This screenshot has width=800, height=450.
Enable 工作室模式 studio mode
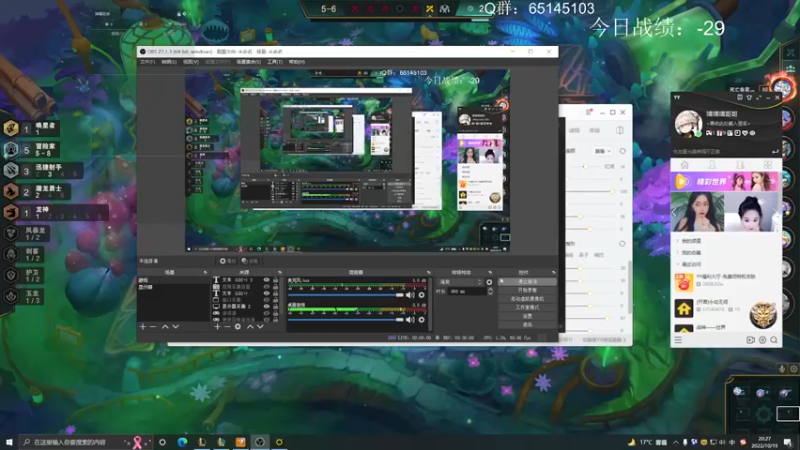coord(527,308)
